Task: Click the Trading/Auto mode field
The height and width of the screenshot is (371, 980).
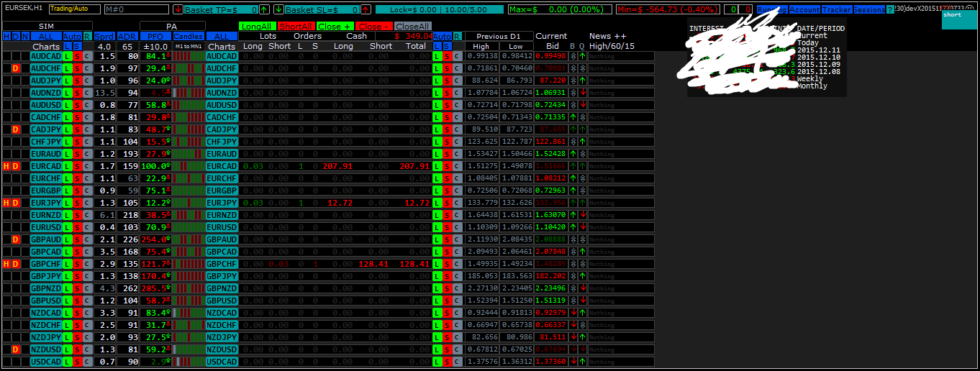Action: (x=75, y=9)
